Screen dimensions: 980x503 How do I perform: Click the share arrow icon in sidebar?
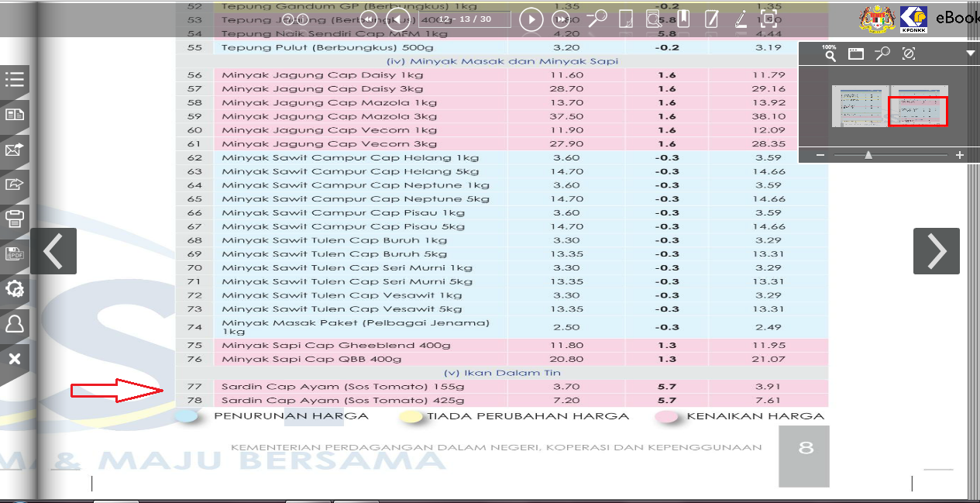tap(15, 184)
